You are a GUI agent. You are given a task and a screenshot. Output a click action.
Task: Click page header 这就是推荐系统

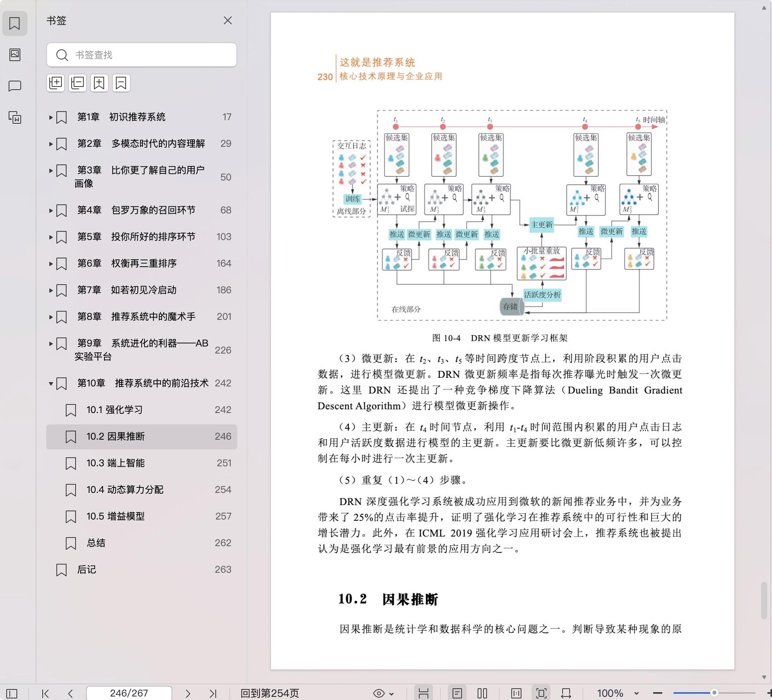point(377,62)
